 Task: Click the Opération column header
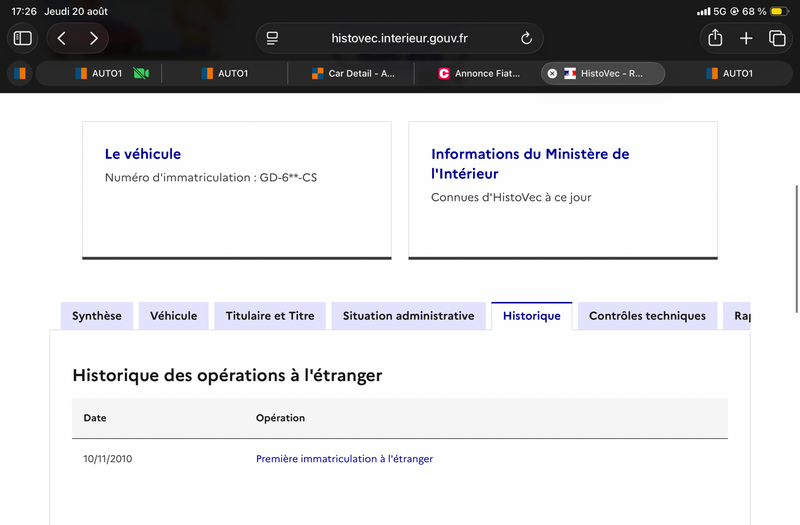tap(280, 418)
